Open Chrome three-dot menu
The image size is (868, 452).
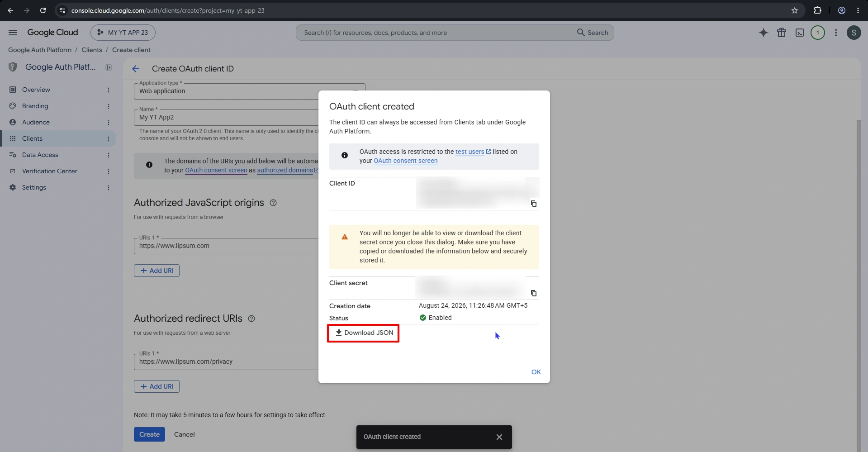[x=858, y=10]
